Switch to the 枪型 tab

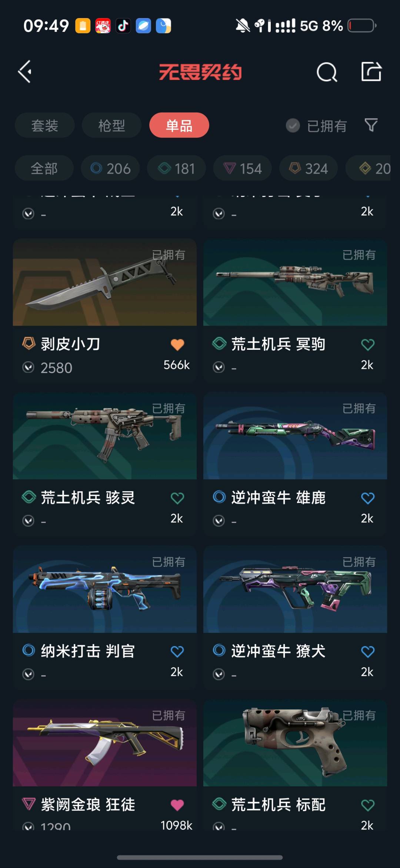pyautogui.click(x=111, y=125)
